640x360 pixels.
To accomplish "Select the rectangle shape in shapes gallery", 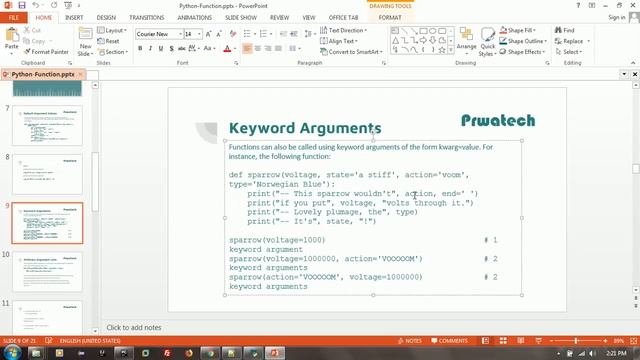I will coord(423,31).
